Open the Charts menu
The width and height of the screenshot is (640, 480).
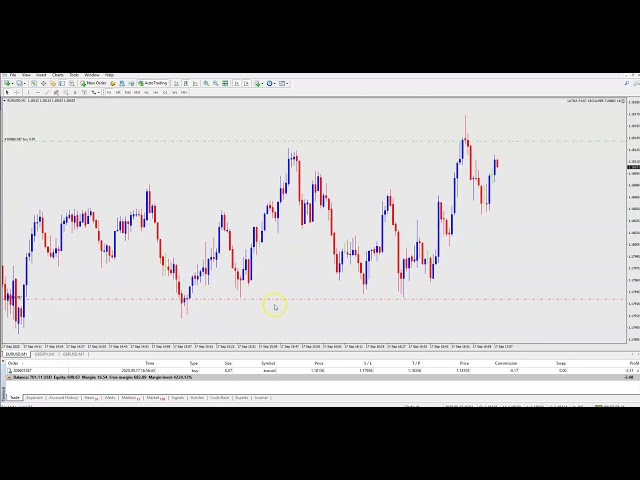(58, 75)
